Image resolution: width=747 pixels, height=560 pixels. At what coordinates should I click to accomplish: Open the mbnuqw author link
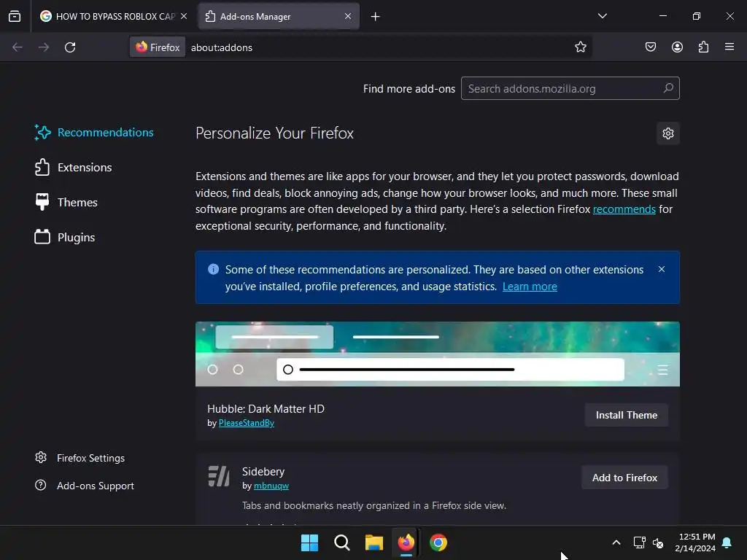271,486
